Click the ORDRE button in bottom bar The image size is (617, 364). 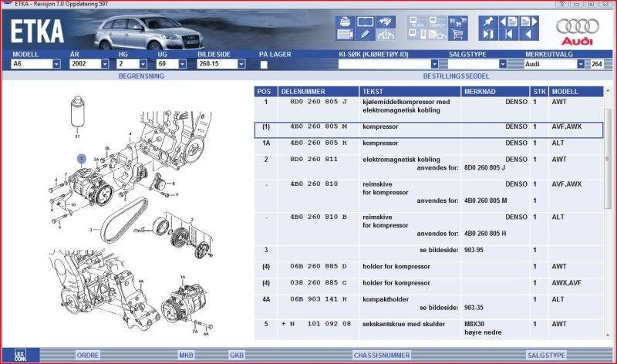88,355
